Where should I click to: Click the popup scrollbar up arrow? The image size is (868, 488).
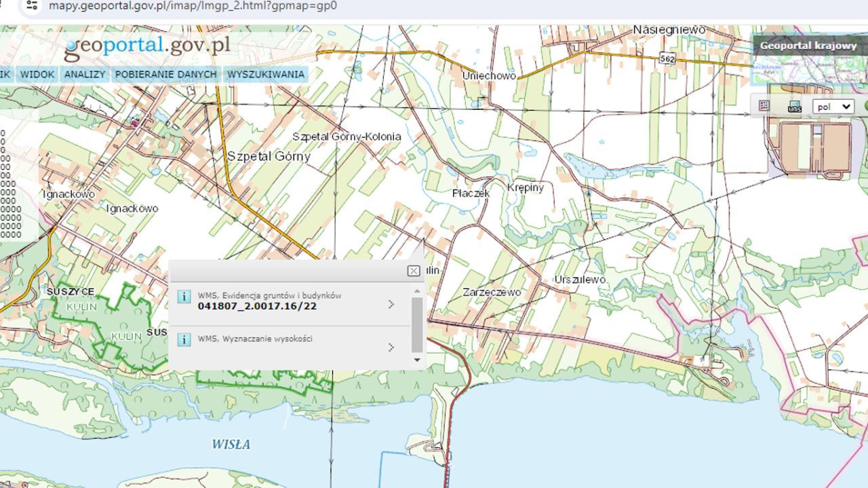417,290
